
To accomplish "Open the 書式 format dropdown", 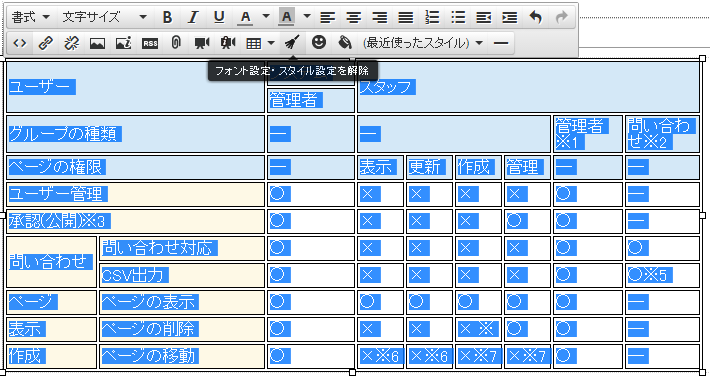I will tap(31, 17).
